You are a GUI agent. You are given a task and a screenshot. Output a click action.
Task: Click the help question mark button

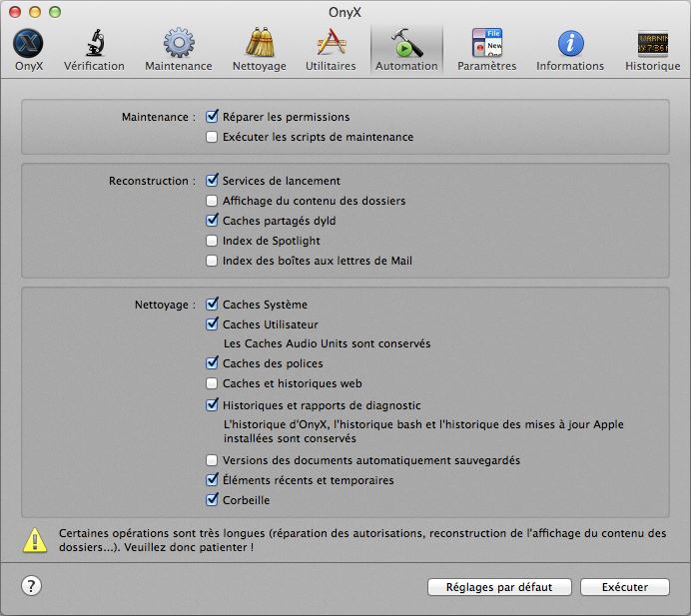[x=31, y=586]
